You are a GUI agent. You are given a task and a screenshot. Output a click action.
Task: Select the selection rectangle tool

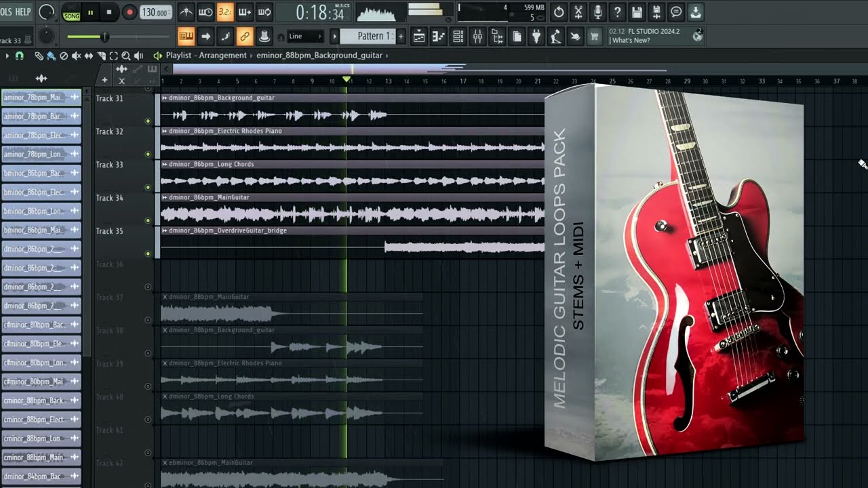pyautogui.click(x=113, y=56)
